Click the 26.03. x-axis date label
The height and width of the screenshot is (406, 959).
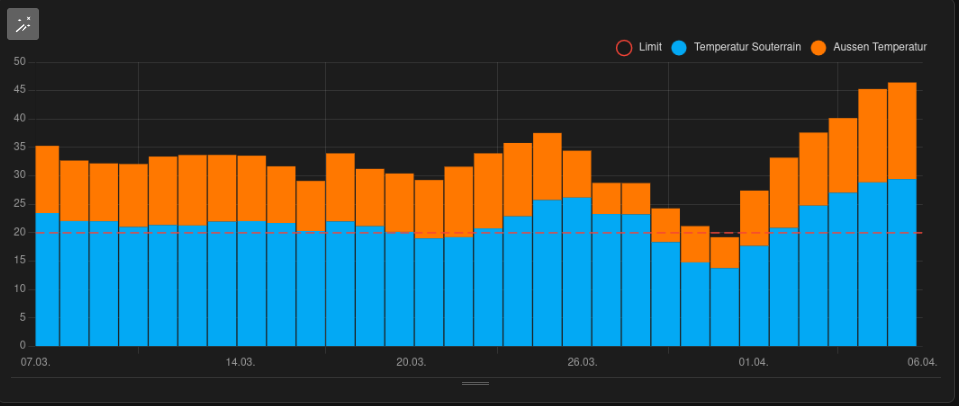click(582, 362)
